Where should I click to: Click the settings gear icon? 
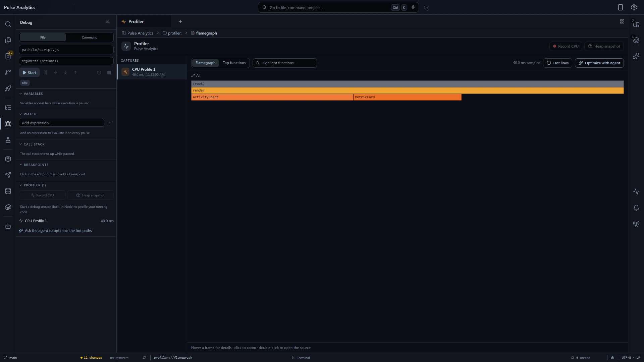click(634, 7)
